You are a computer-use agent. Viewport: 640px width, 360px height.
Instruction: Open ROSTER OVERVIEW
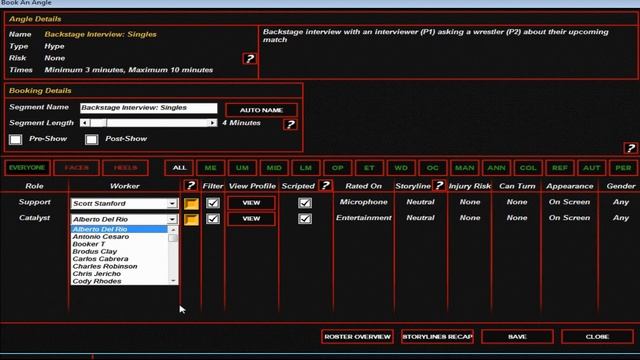click(x=357, y=337)
